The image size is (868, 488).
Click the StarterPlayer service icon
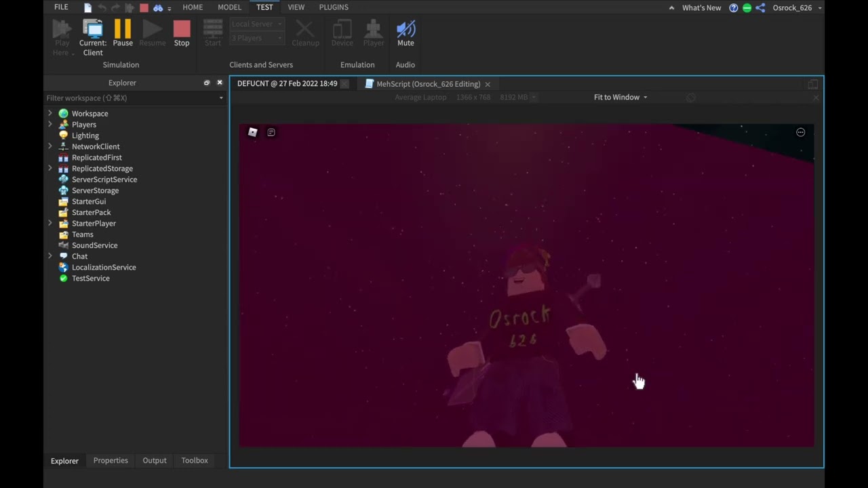point(63,223)
